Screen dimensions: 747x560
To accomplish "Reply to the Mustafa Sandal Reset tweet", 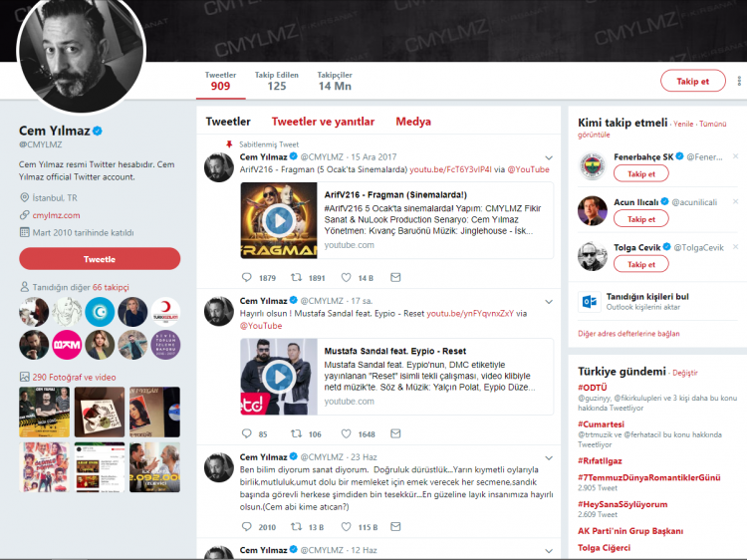I will point(247,433).
